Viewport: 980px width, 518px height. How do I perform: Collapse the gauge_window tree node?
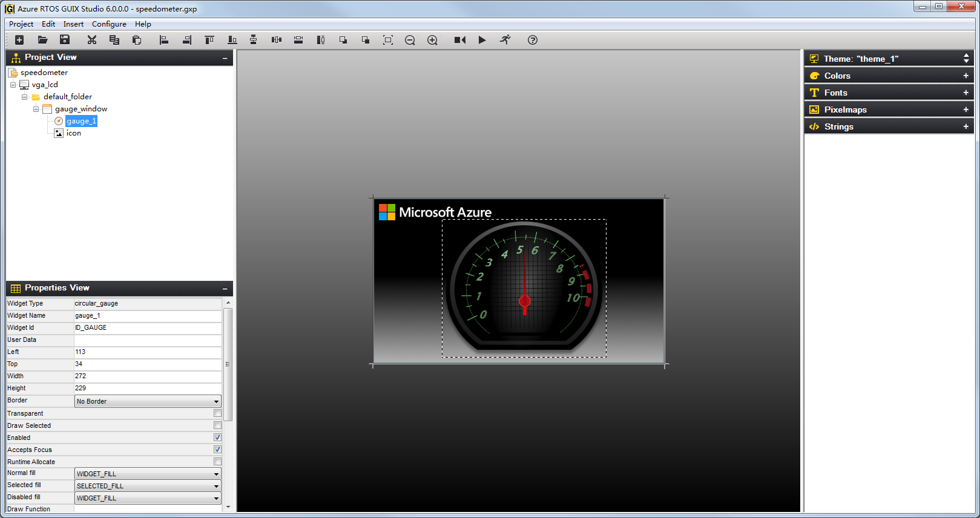pyautogui.click(x=36, y=109)
